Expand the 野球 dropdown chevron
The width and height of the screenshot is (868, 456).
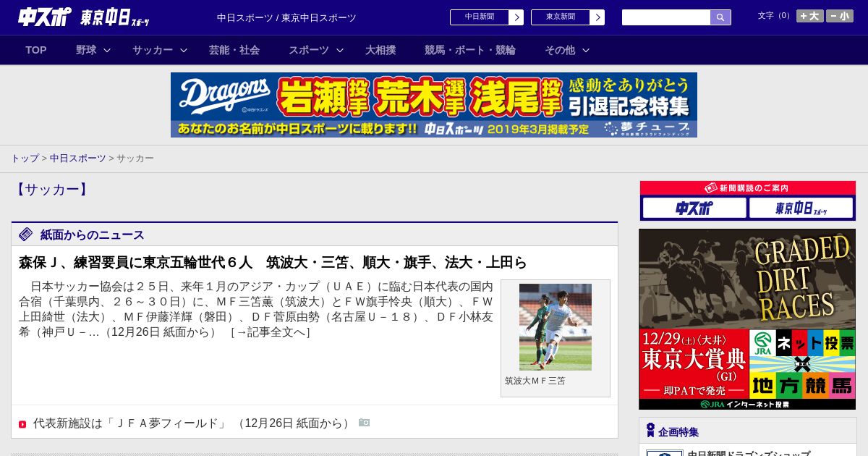tap(107, 50)
